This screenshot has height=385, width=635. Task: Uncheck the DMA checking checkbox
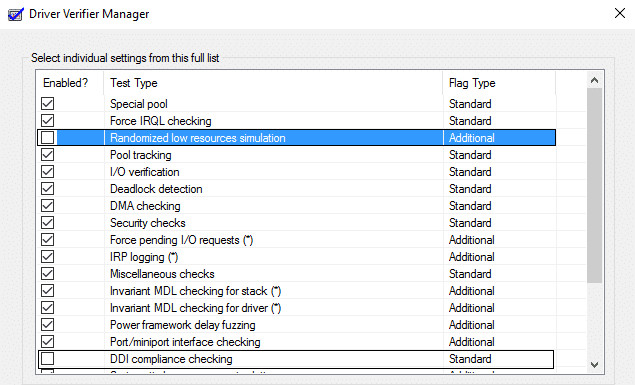coord(47,206)
